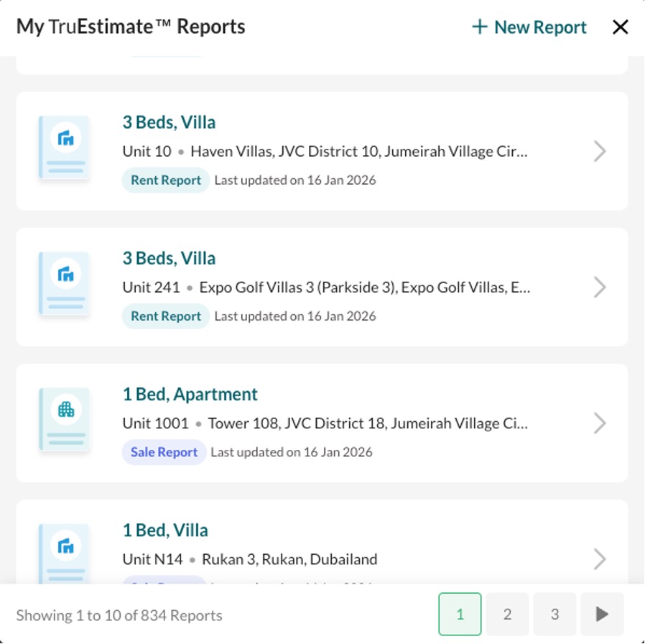Open the 3 Beds, Villa Unit 10 title
Screen dimensions: 645x644
pos(169,123)
